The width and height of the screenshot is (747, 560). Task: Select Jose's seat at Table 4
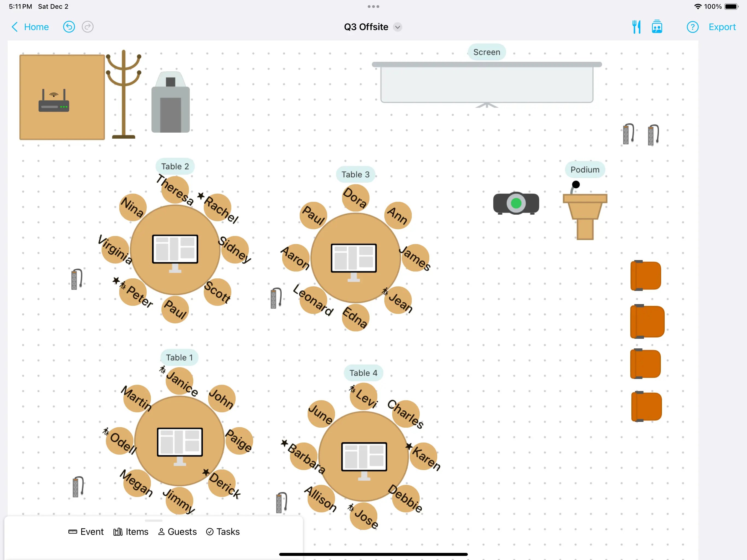[364, 516]
